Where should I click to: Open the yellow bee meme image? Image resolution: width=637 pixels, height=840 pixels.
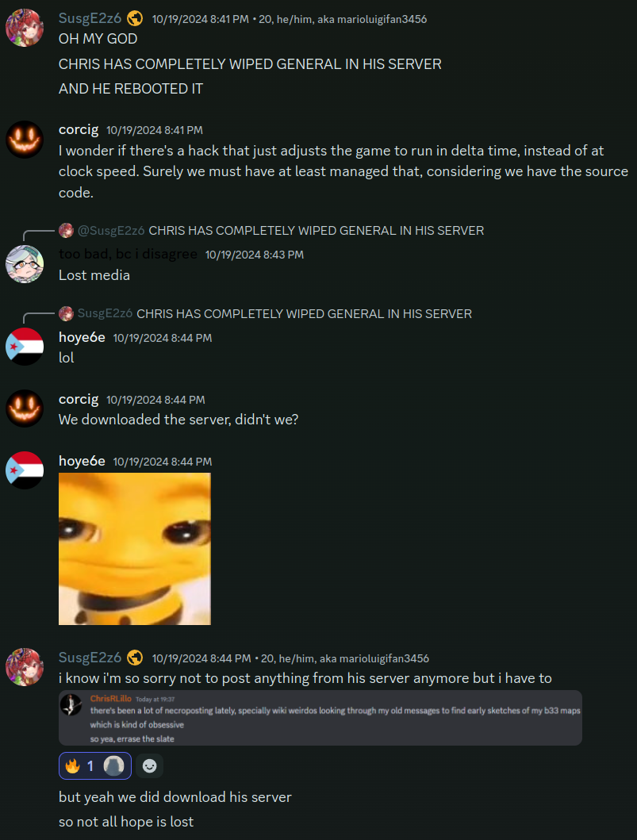point(135,549)
